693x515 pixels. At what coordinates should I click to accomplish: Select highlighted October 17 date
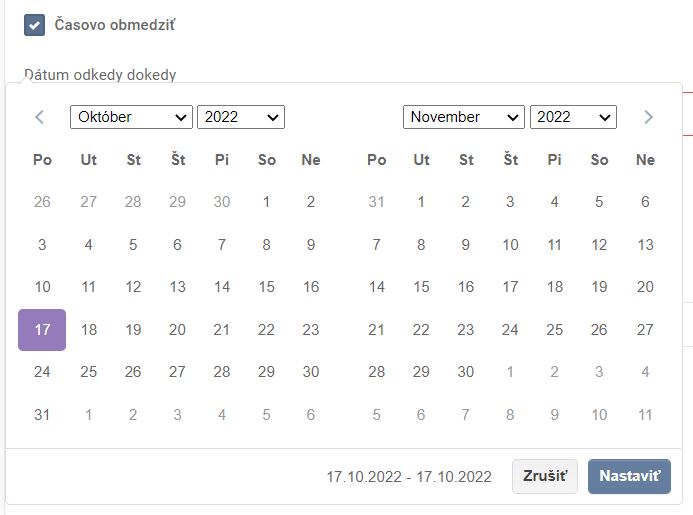click(42, 329)
